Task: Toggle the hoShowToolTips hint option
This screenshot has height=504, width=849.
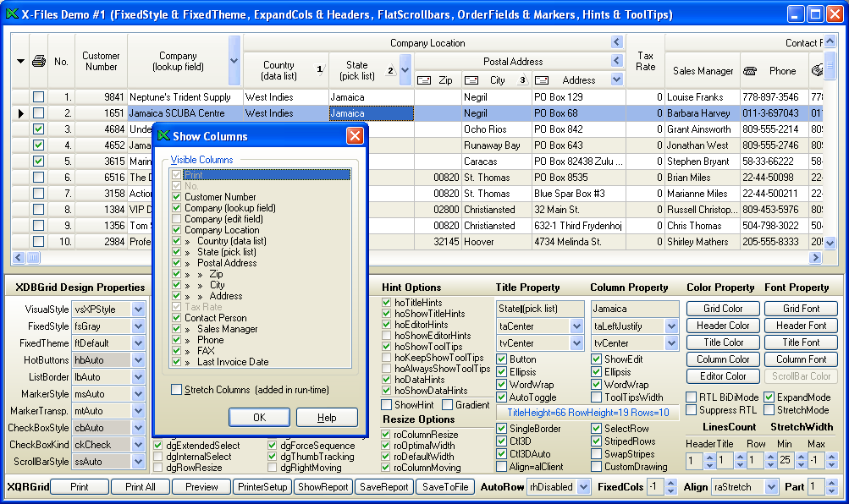Action: coord(387,347)
